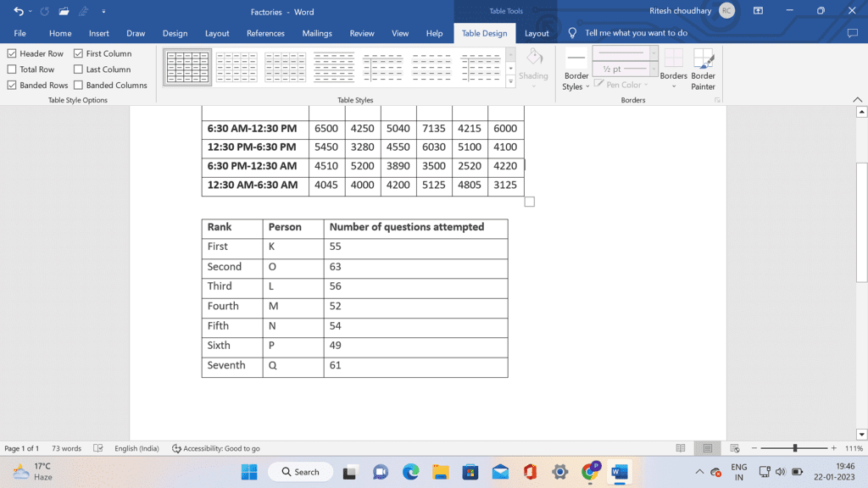This screenshot has width=868, height=488.
Task: Click the Undo arrow in title bar
Action: (19, 11)
